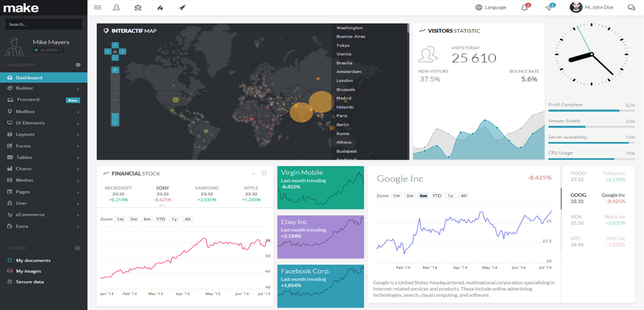Expand the UI Elements submenu arrow

point(78,123)
